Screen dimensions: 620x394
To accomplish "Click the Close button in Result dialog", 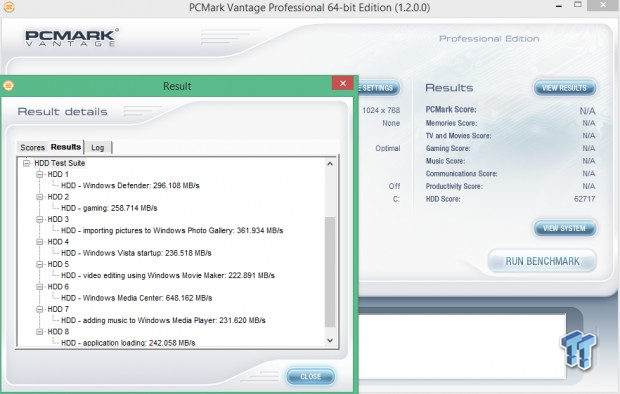I will coord(310,376).
